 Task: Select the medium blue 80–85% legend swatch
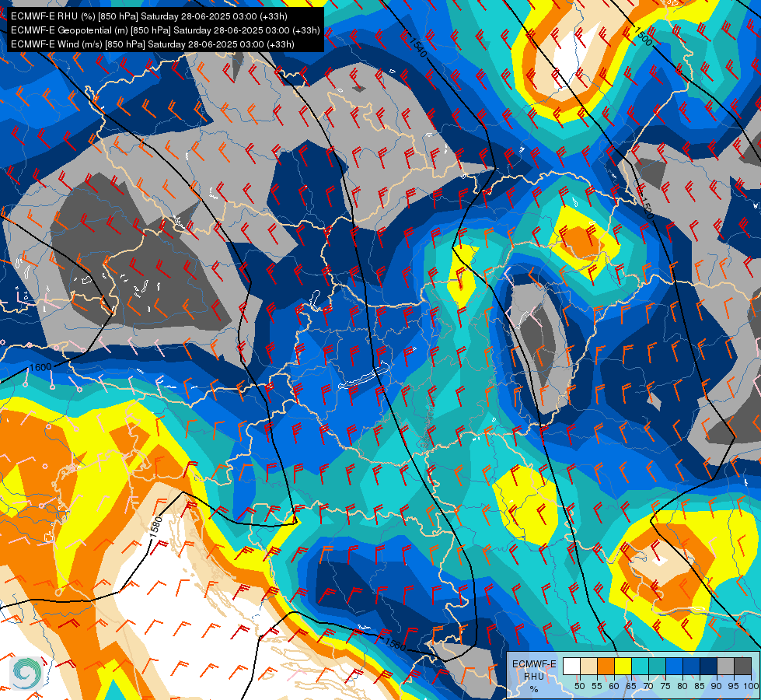(692, 666)
